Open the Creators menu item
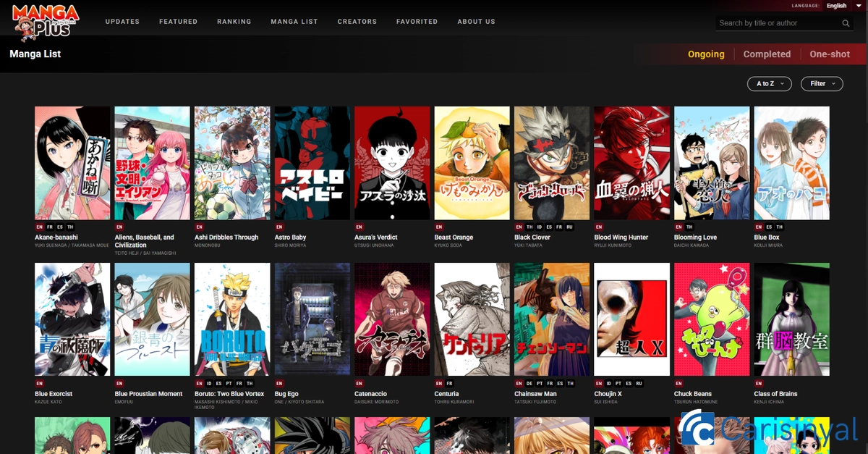 point(357,22)
